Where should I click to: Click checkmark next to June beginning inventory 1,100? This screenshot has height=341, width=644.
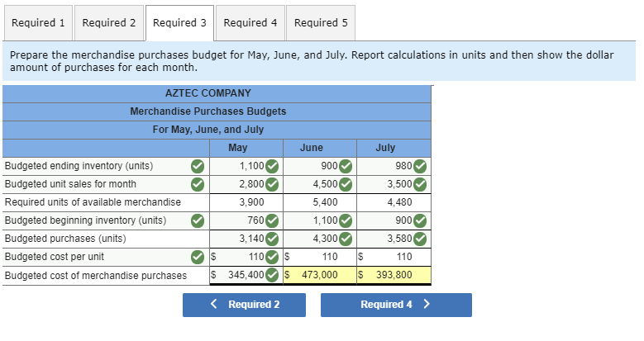coord(346,220)
